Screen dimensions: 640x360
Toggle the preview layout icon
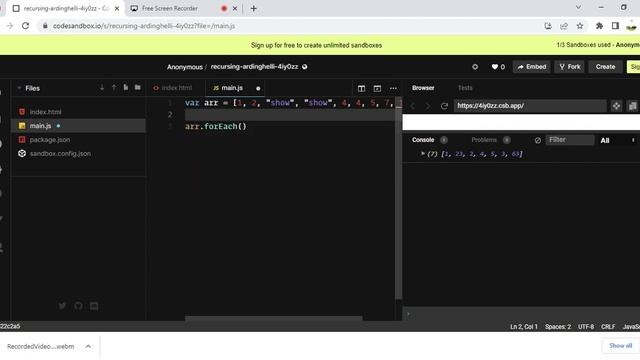[377, 88]
